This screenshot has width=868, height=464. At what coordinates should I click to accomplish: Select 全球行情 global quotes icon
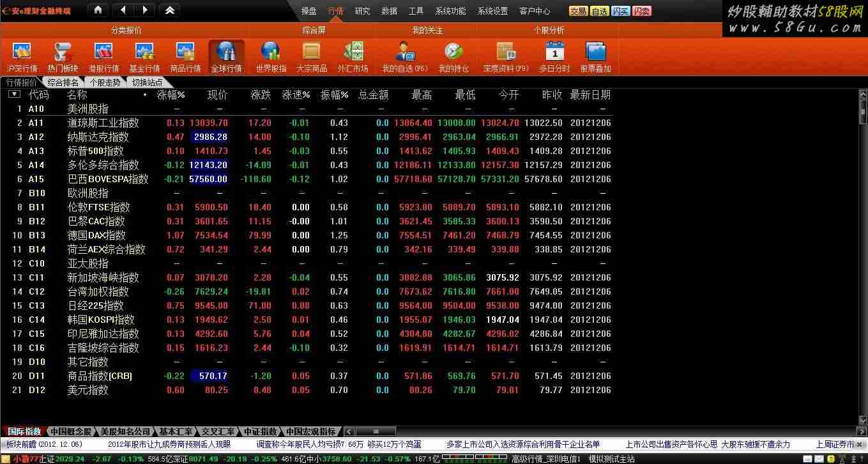(226, 58)
